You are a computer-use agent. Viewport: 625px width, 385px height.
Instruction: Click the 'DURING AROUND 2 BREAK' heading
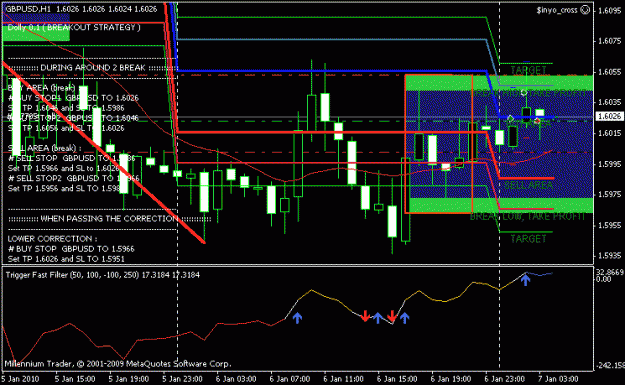tap(93, 67)
